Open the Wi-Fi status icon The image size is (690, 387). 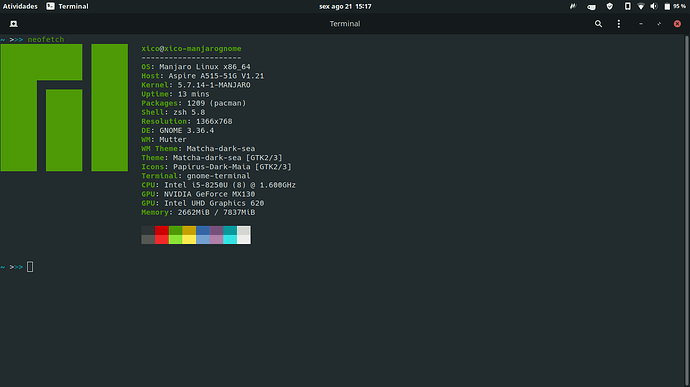(x=641, y=6)
